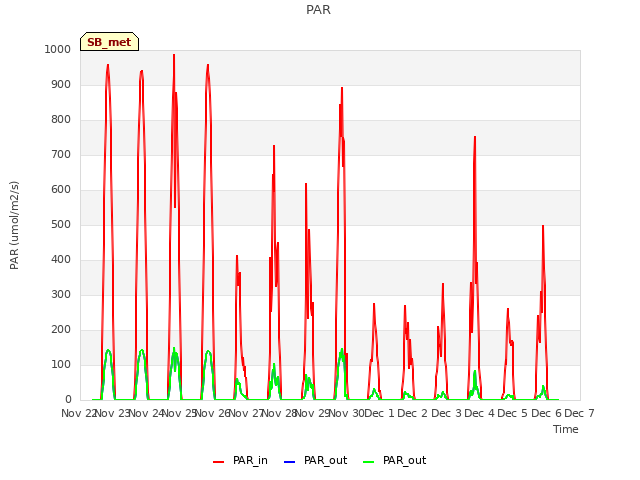Click the 800 y-axis tick value
This screenshot has height=480, width=640.
click(x=61, y=120)
